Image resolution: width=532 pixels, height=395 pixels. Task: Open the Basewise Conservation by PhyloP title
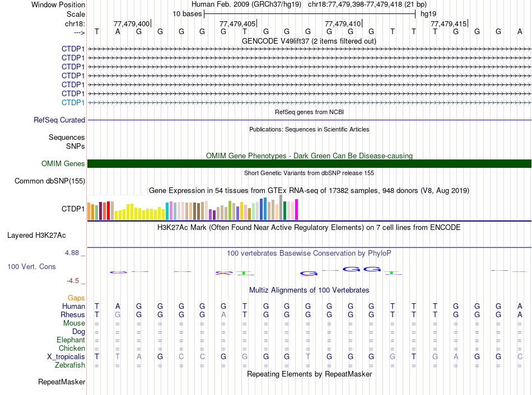(x=309, y=253)
